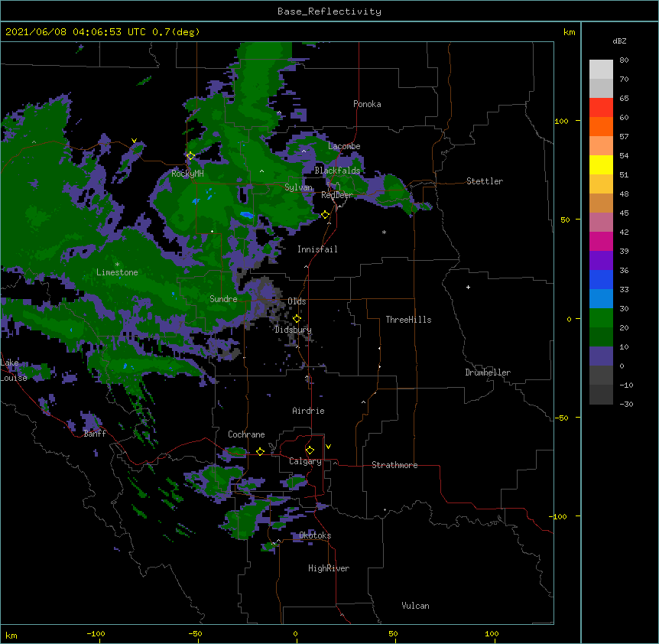Click the -50 km tick on the right axis
Image resolution: width=659 pixels, height=644 pixels.
561,418
